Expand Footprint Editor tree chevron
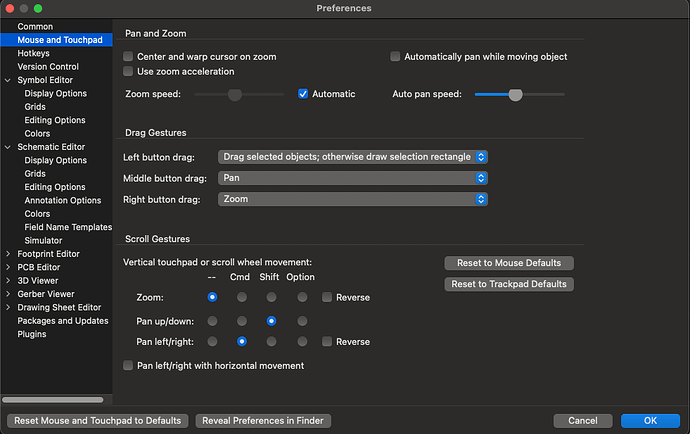690x434 pixels. (x=7, y=254)
